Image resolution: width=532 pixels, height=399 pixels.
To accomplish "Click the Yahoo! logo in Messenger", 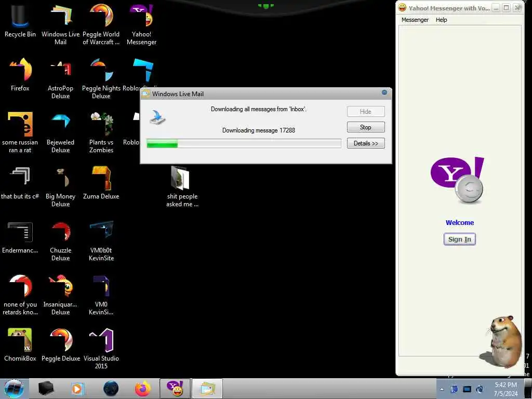I will coord(457,179).
